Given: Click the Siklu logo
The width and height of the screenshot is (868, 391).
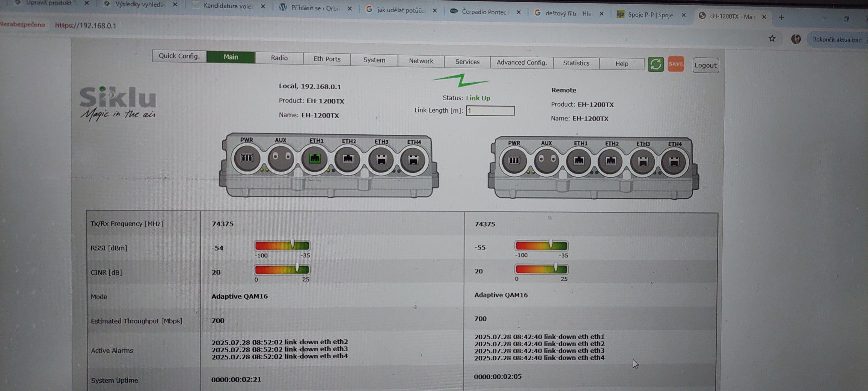Looking at the screenshot, I should [118, 103].
